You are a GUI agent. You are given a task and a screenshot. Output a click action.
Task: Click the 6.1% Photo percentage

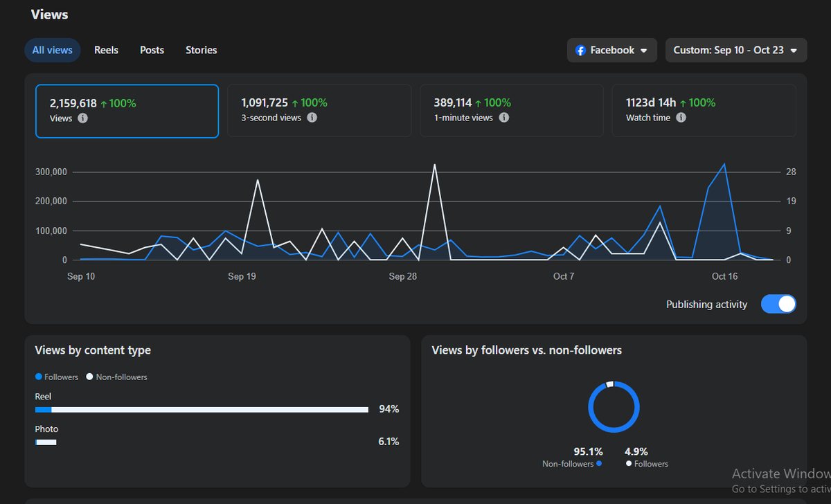(x=388, y=442)
